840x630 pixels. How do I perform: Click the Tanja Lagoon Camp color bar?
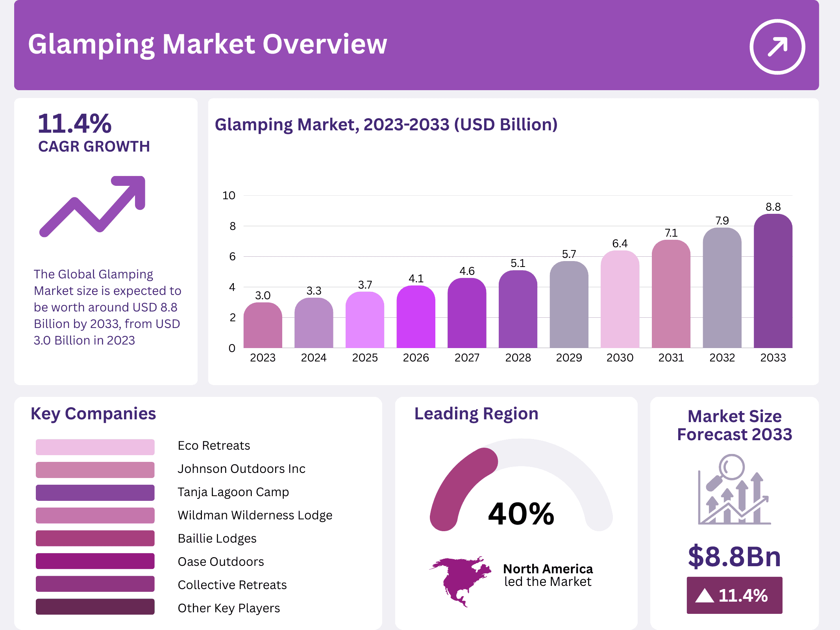(x=94, y=492)
